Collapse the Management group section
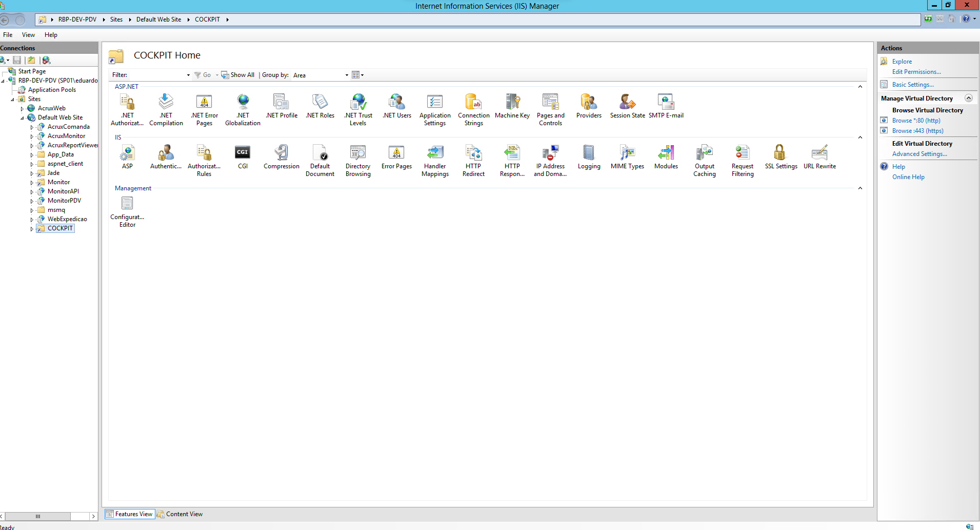 click(x=860, y=188)
